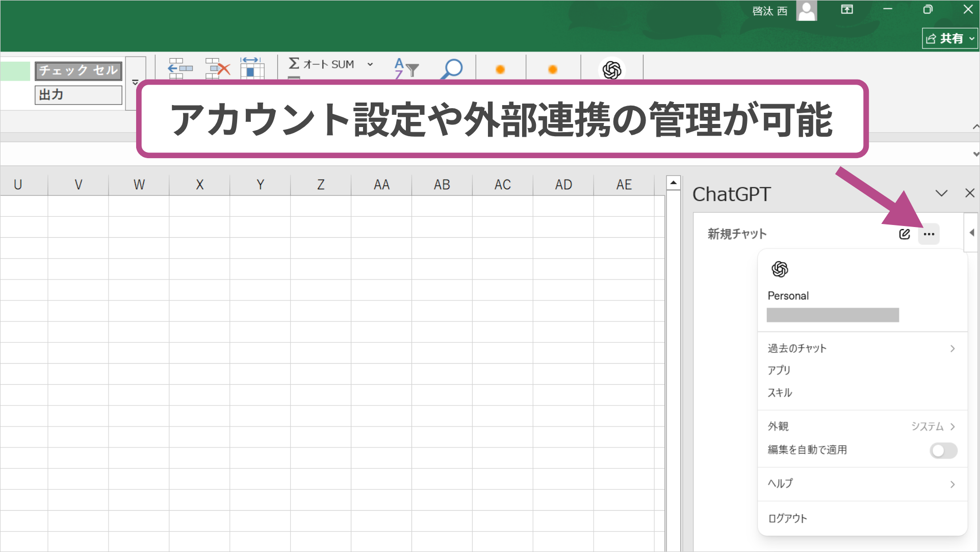This screenshot has height=552, width=980.
Task: Click the Find & Select magnifier icon
Action: tap(452, 69)
